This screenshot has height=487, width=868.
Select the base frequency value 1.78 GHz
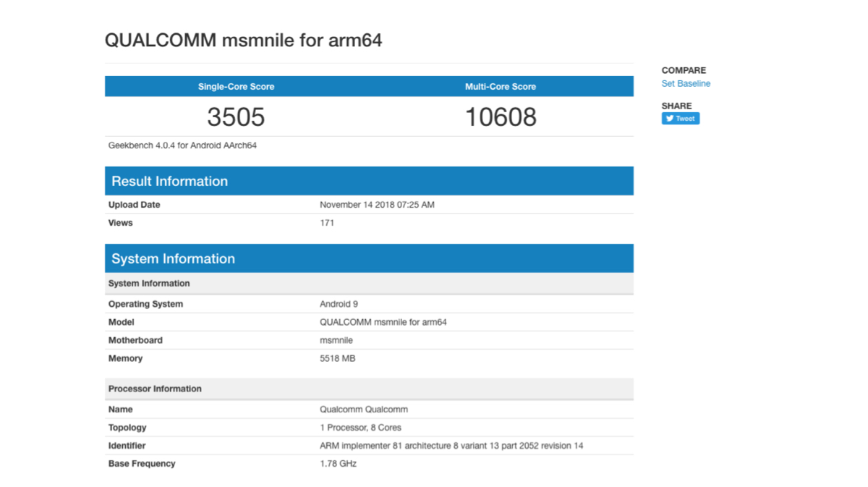coord(338,464)
